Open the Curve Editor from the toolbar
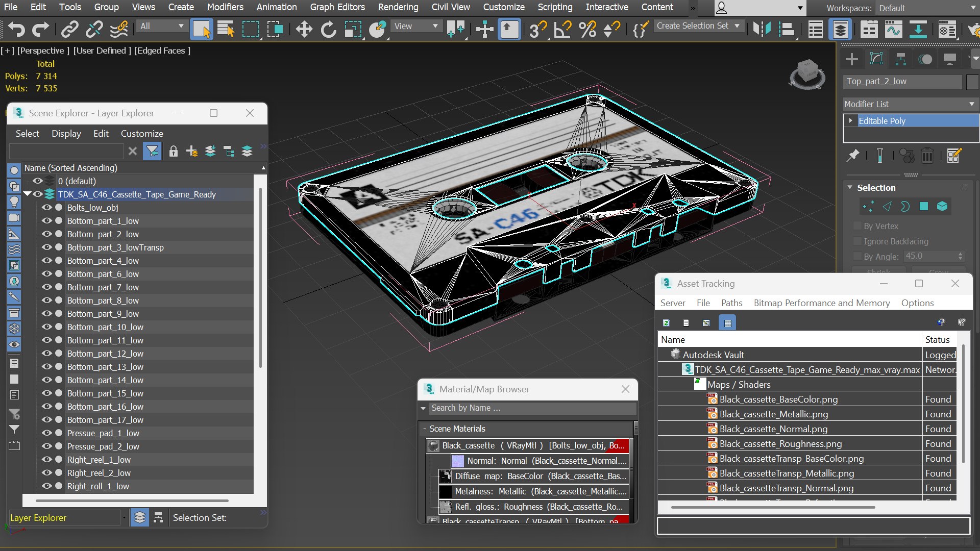Viewport: 980px width, 551px height. 893,30
